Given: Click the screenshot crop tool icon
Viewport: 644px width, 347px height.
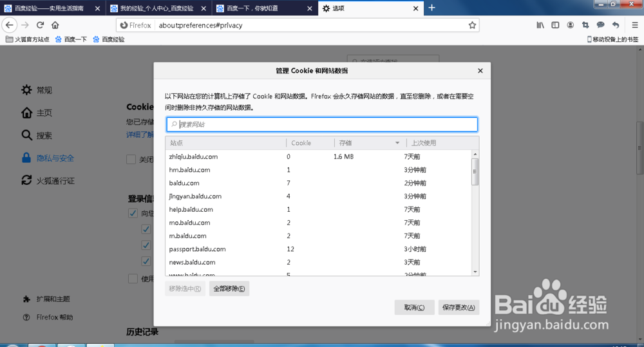Looking at the screenshot, I should pos(585,25).
